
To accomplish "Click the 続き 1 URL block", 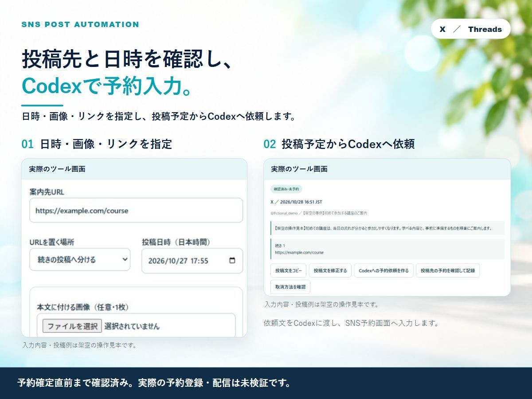I will pyautogui.click(x=387, y=249).
